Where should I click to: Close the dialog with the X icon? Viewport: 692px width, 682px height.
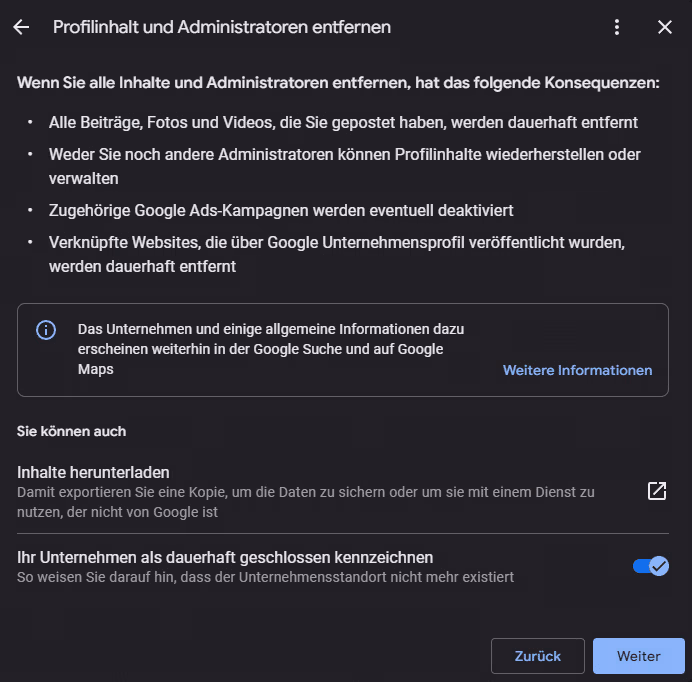pyautogui.click(x=665, y=27)
